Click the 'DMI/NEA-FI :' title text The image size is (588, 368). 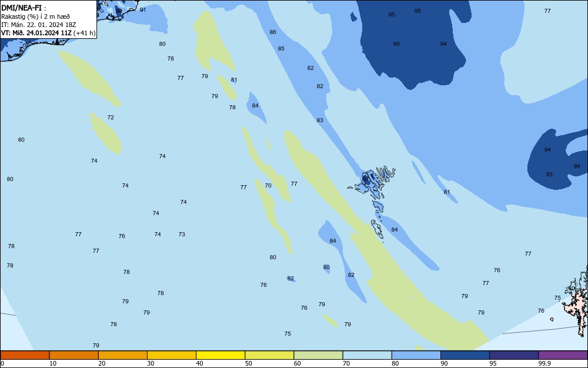click(x=24, y=8)
